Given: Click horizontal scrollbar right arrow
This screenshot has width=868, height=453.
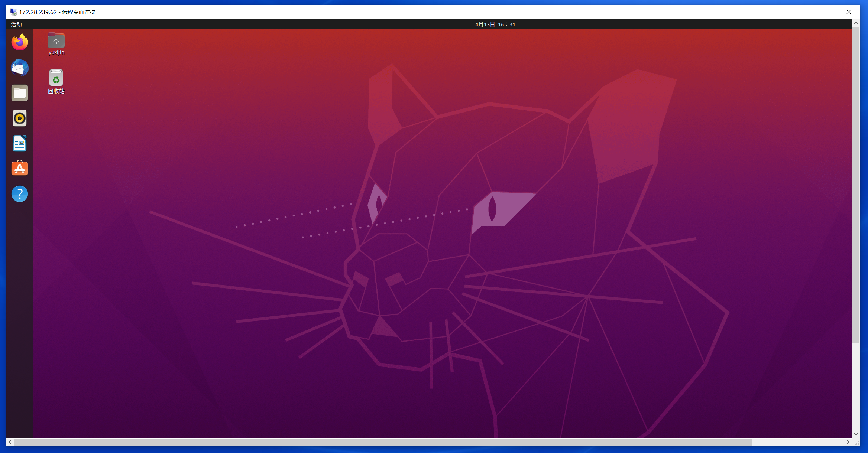Looking at the screenshot, I should tap(848, 442).
